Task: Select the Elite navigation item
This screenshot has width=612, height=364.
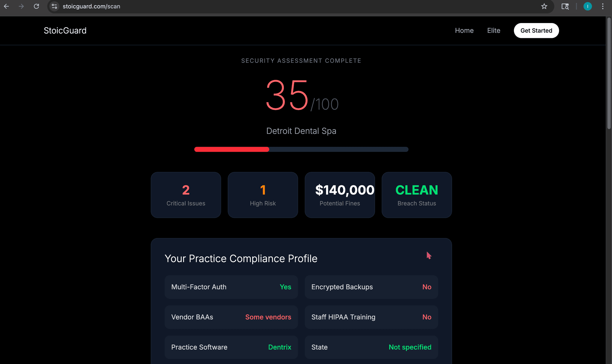Action: (x=494, y=30)
